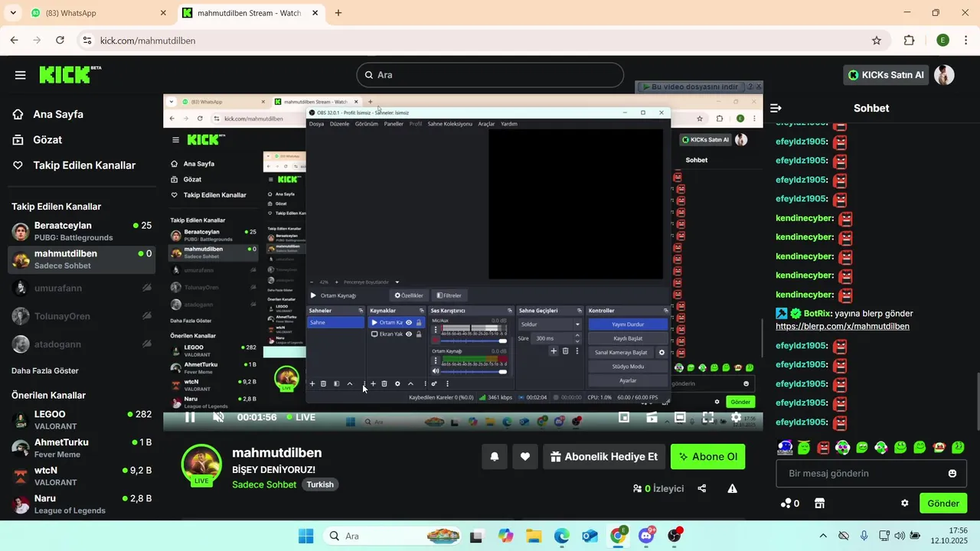Viewport: 980px width, 551px height.
Task: Send chat message with Gönder
Action: coord(943,504)
